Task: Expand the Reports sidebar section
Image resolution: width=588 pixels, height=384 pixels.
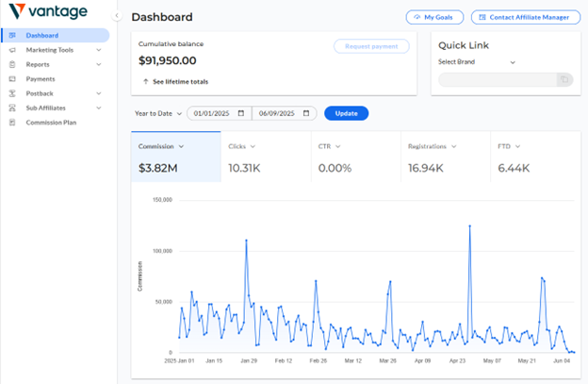Action: pos(98,65)
